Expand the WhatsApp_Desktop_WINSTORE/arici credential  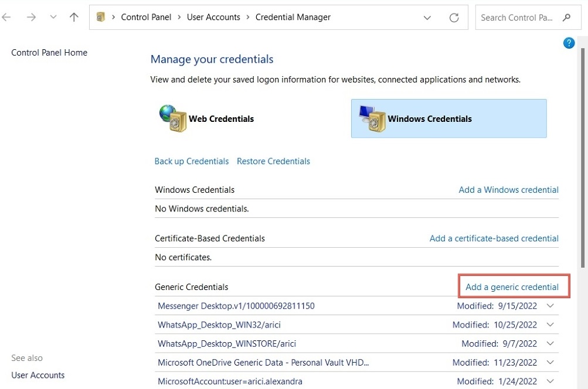point(550,343)
